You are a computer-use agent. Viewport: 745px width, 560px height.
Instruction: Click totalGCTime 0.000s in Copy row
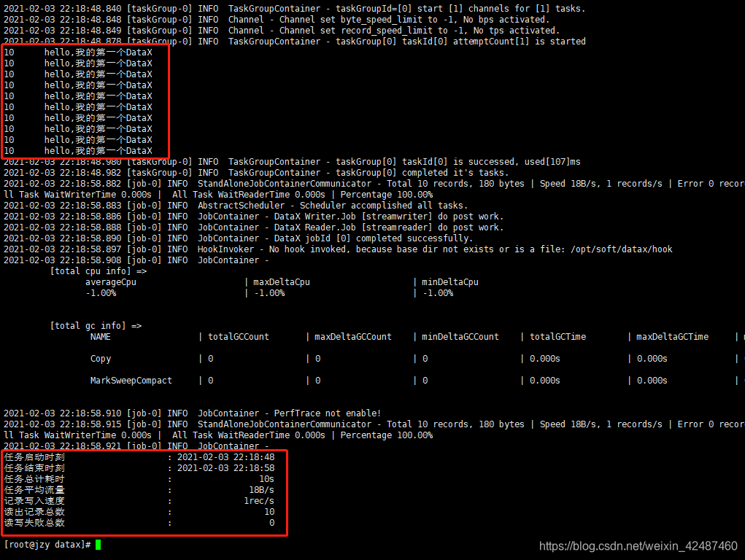coord(545,359)
